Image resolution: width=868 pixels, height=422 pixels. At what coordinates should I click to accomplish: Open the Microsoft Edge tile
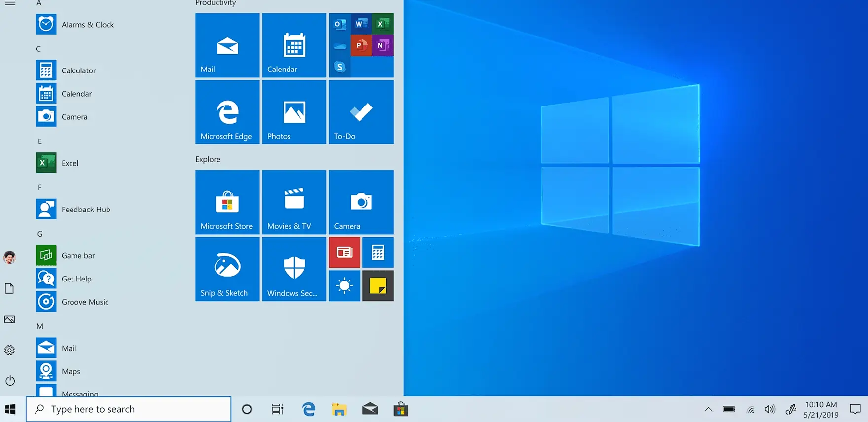(x=227, y=112)
